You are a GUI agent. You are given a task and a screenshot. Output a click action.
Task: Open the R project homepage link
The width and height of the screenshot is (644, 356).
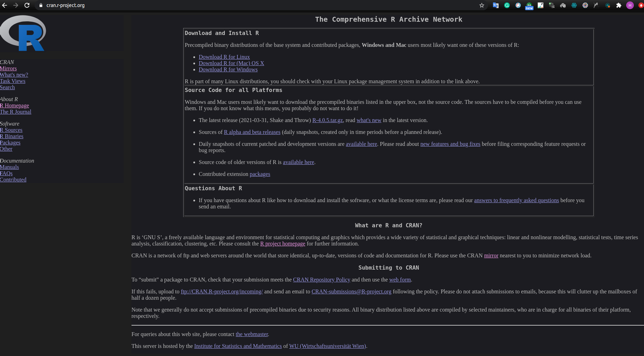point(283,244)
